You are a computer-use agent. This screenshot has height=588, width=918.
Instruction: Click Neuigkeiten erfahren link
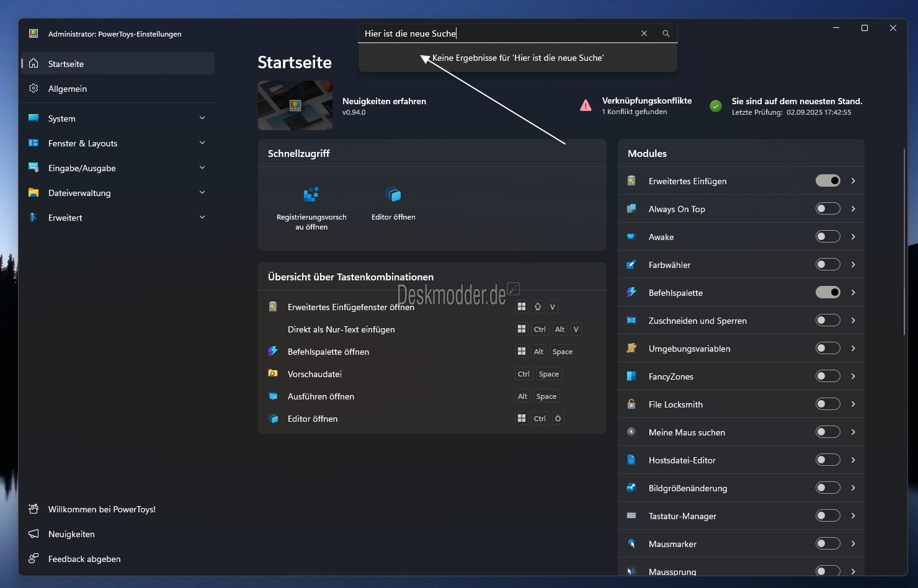tap(384, 101)
